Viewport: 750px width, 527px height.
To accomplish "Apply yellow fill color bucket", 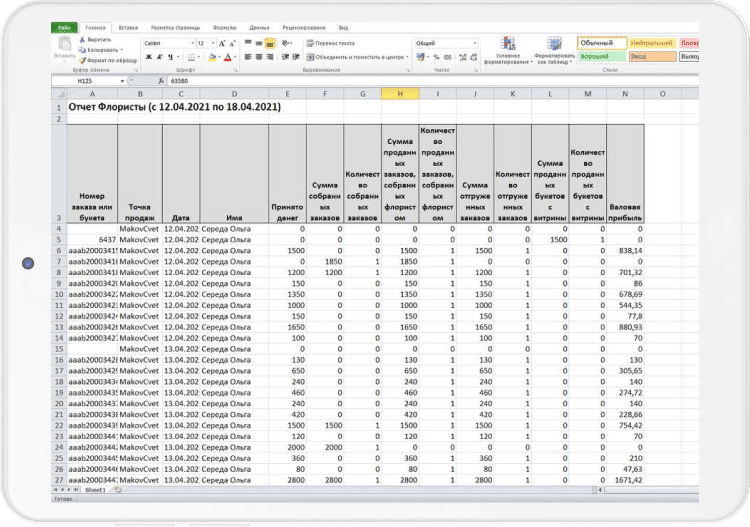I will pos(212,57).
